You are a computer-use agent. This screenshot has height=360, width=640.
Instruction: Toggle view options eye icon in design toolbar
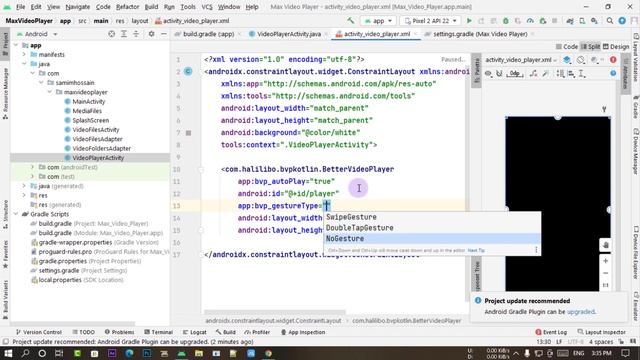tap(488, 73)
